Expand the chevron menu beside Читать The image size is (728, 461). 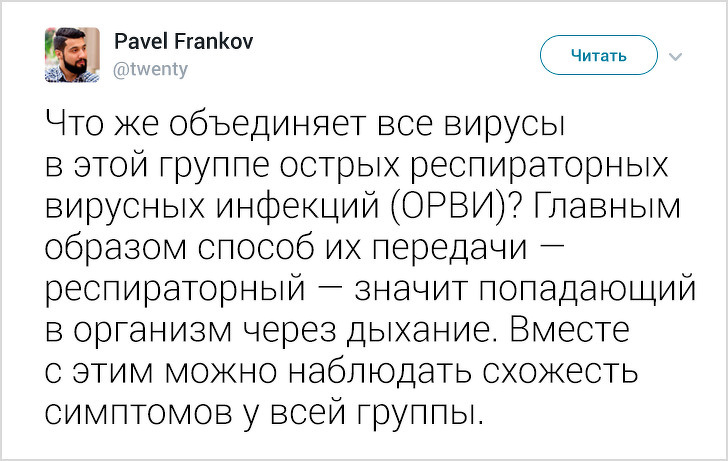(x=674, y=56)
